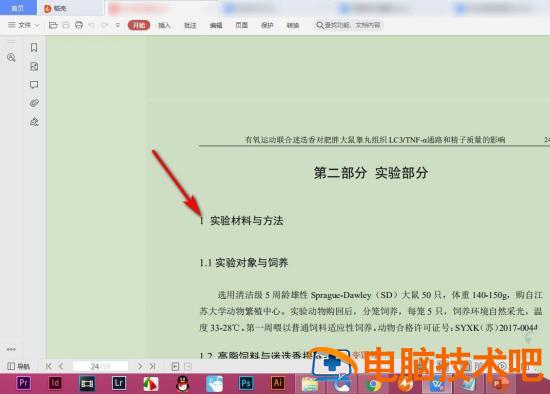The image size is (550, 394).
Task: Select the 页面 ribbon tab
Action: tap(242, 25)
